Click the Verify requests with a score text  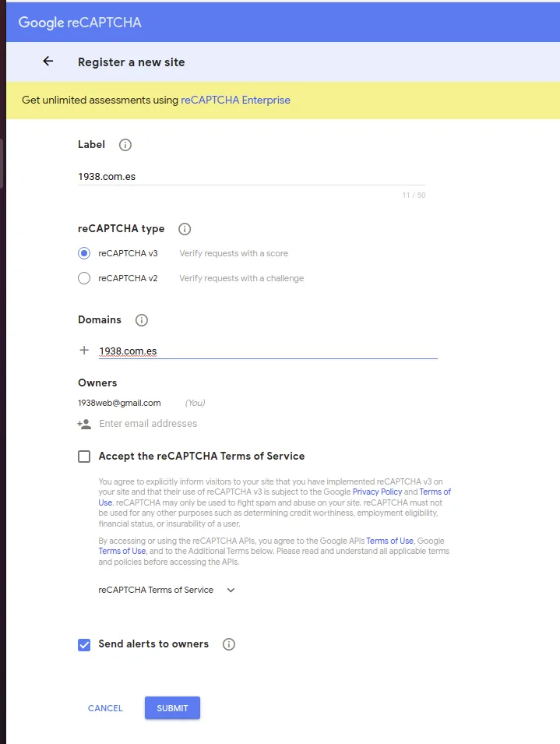(234, 253)
